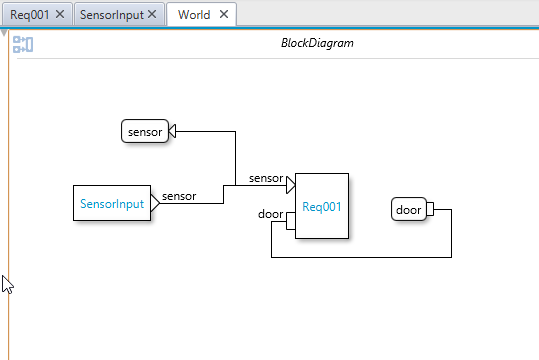Click the Req001 sensor input port triangle
539x360 pixels.
point(291,185)
